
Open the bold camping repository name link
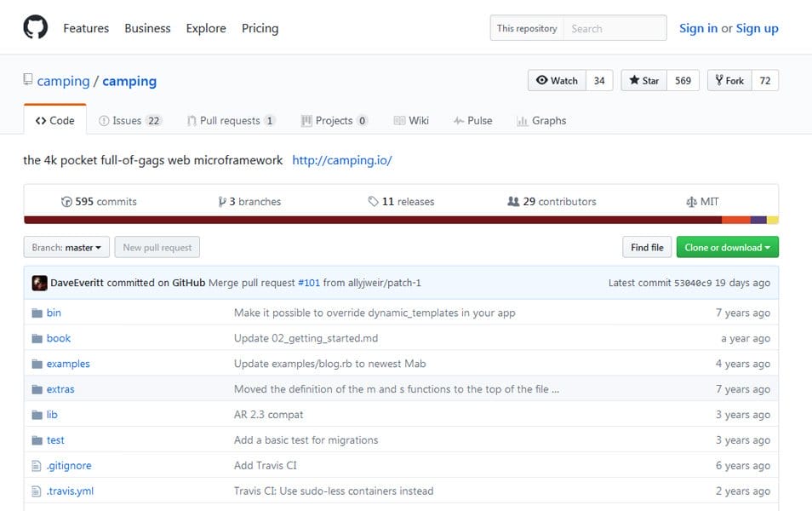[129, 81]
